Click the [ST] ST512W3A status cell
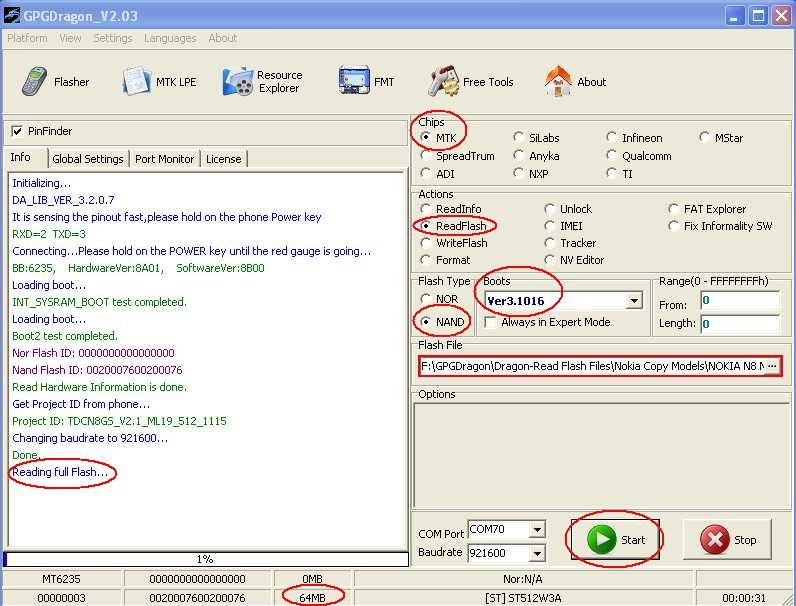The height and width of the screenshot is (606, 796). [523, 598]
